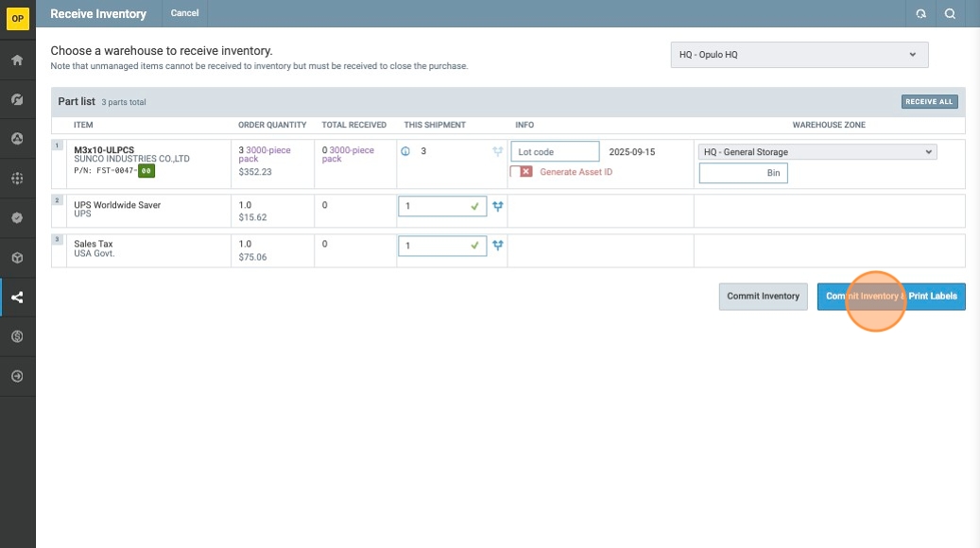Expand the HQ - General Storage zone dropdown
Image resolution: width=980 pixels, height=548 pixels.
pos(817,152)
